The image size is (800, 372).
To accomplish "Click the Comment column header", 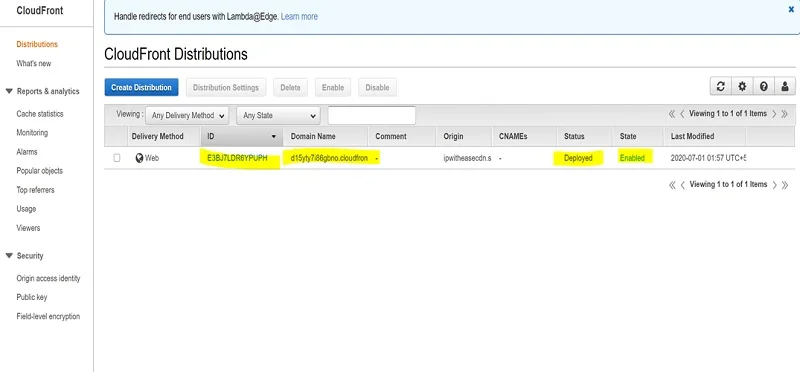I will pyautogui.click(x=391, y=136).
